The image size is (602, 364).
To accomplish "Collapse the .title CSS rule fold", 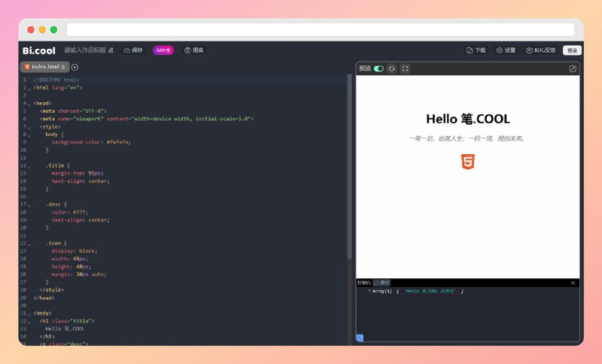I will pos(30,165).
